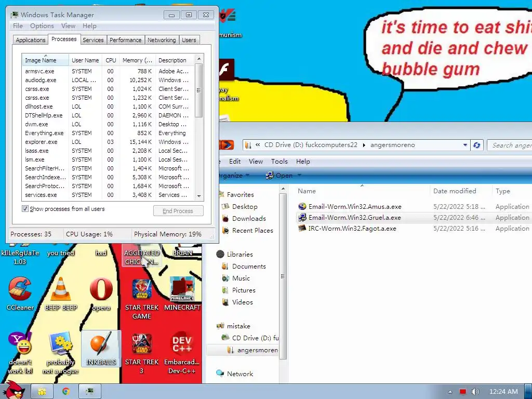Screen dimensions: 532x399
Task: Expand the Open button dropdown arrow
Action: [299, 176]
